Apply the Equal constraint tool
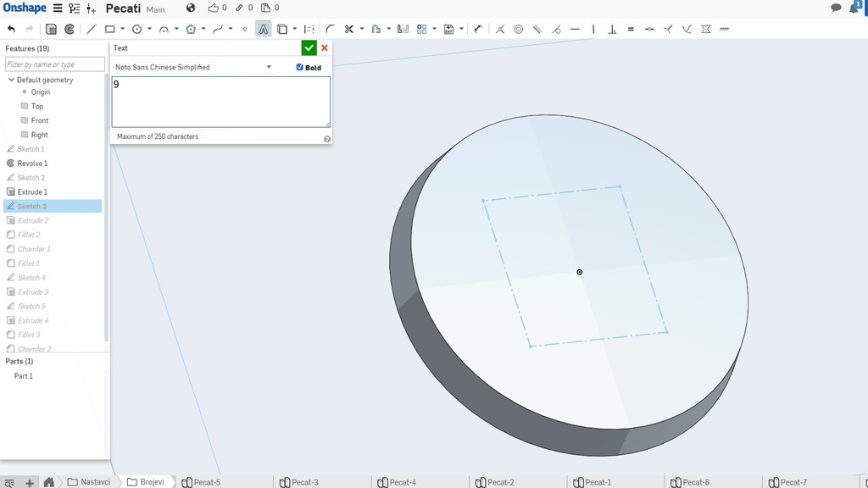The image size is (868, 488). pyautogui.click(x=631, y=29)
